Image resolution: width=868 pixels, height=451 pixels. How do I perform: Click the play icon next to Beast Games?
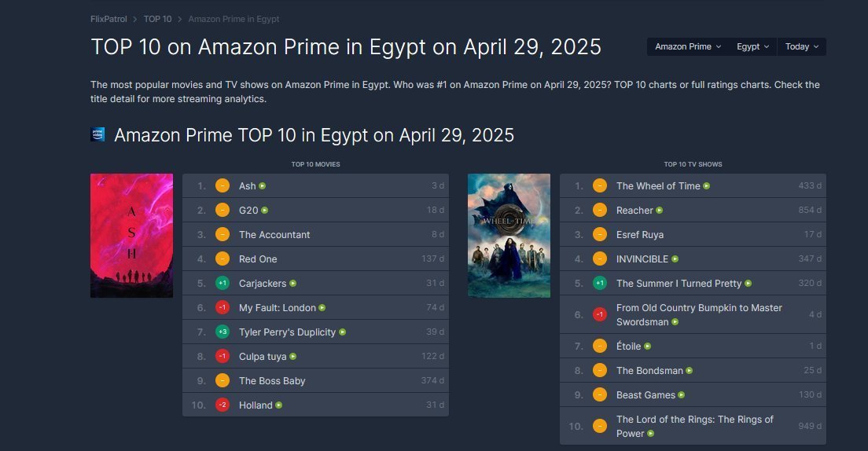coord(682,395)
